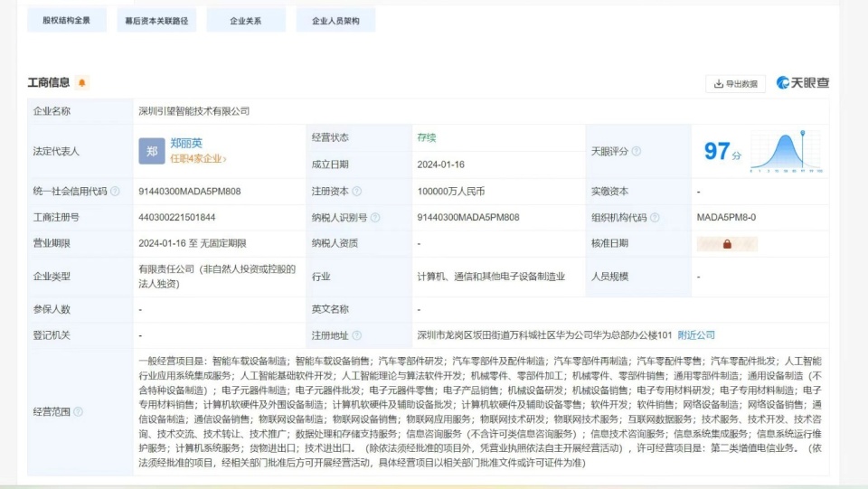Click help icon next to 天眼评分
Image resolution: width=868 pixels, height=489 pixels.
637,151
